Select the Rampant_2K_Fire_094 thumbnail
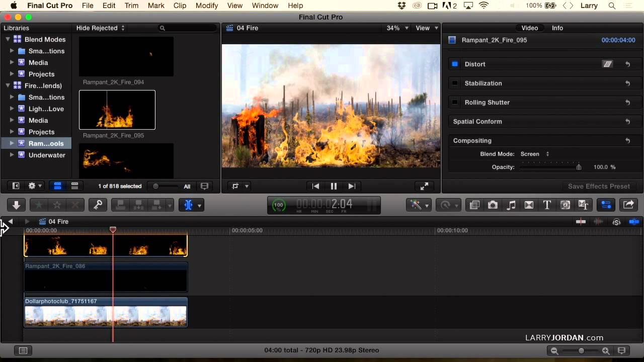The image size is (644, 362). pos(126,56)
